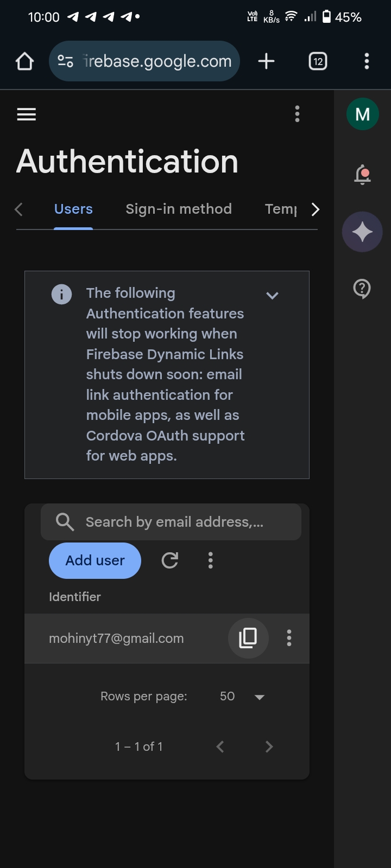This screenshot has height=868, width=391.
Task: Open the account avatar M
Action: (x=362, y=114)
